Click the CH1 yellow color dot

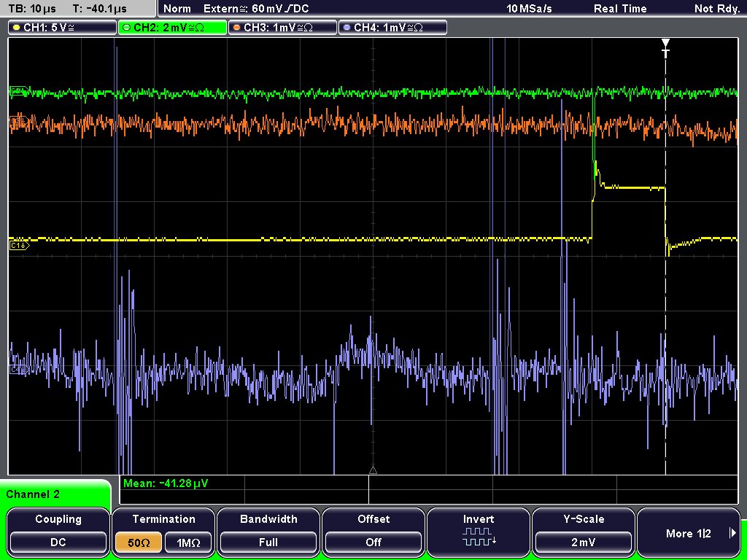click(17, 28)
